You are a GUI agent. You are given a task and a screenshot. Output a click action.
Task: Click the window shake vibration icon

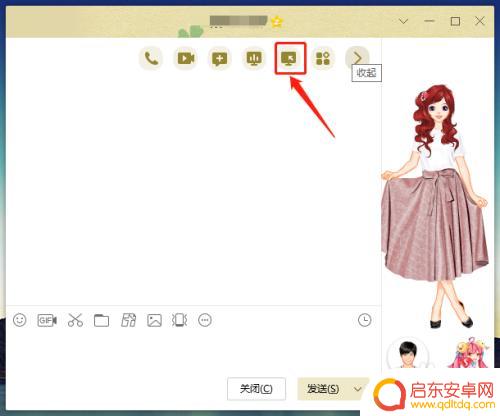click(179, 320)
